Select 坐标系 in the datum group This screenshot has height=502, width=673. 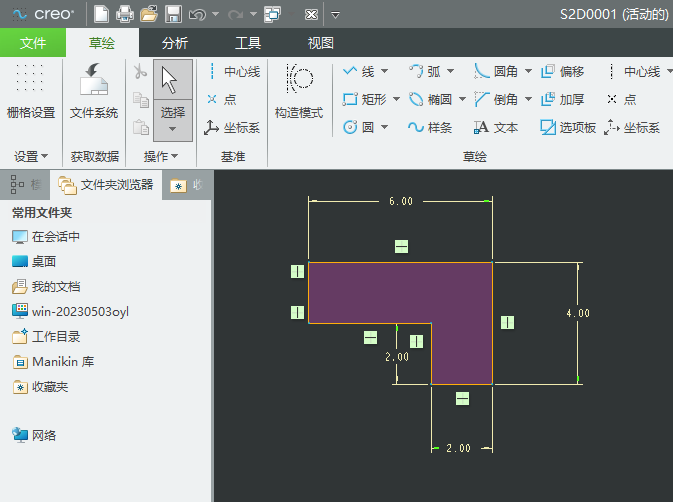[x=232, y=127]
